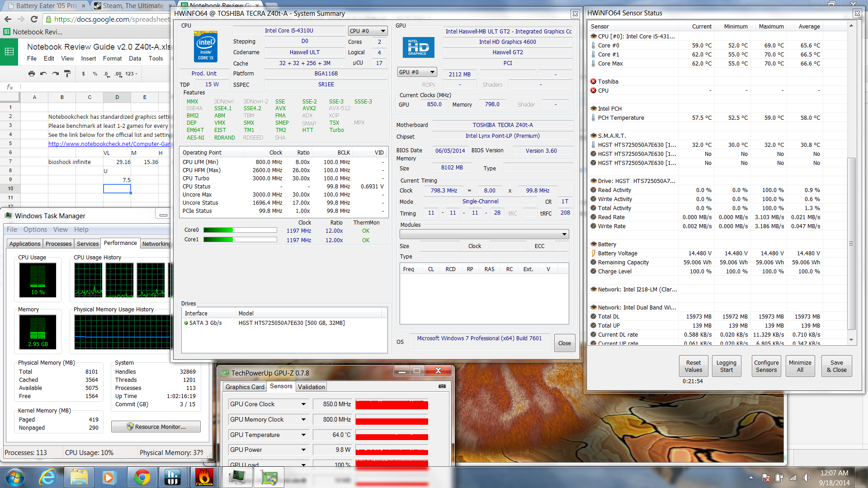The height and width of the screenshot is (488, 868).
Task: Click Reset Values in Sensor Status
Action: pyautogui.click(x=693, y=366)
